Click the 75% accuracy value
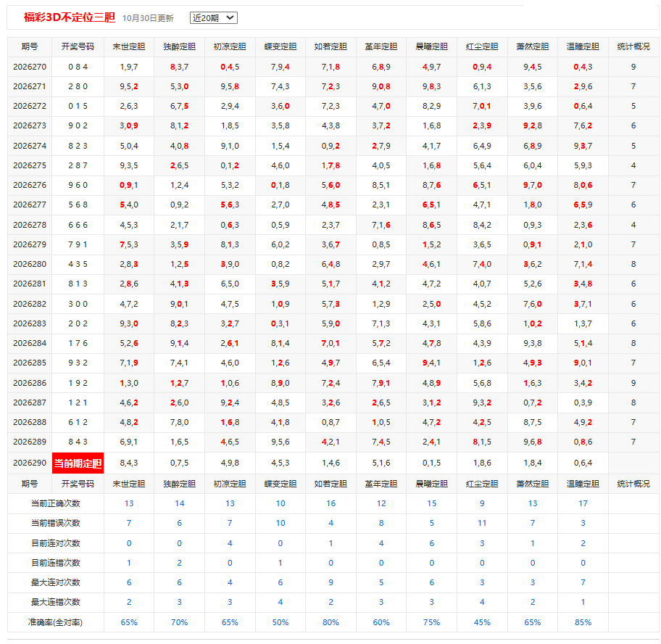This screenshot has width=661, height=644. tap(432, 622)
